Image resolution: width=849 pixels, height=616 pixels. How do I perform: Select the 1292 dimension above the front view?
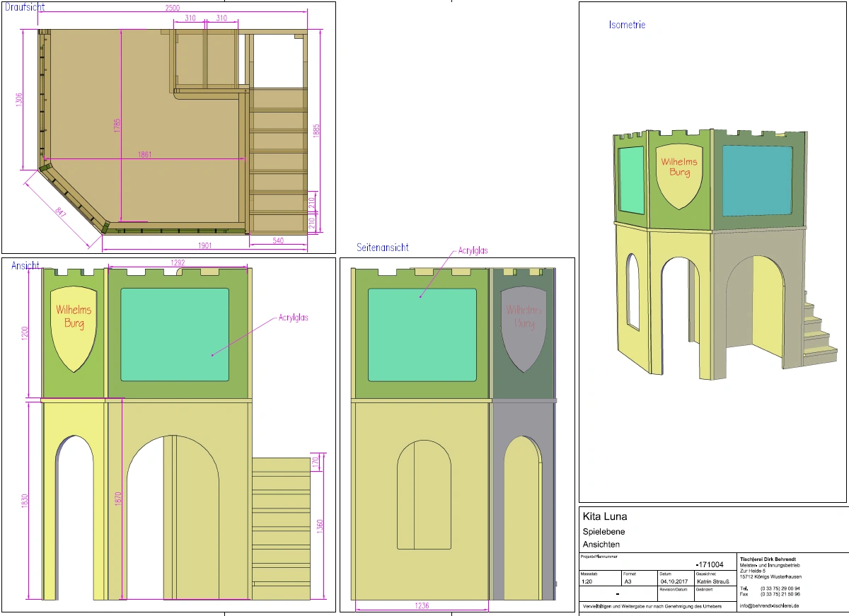coord(178,263)
